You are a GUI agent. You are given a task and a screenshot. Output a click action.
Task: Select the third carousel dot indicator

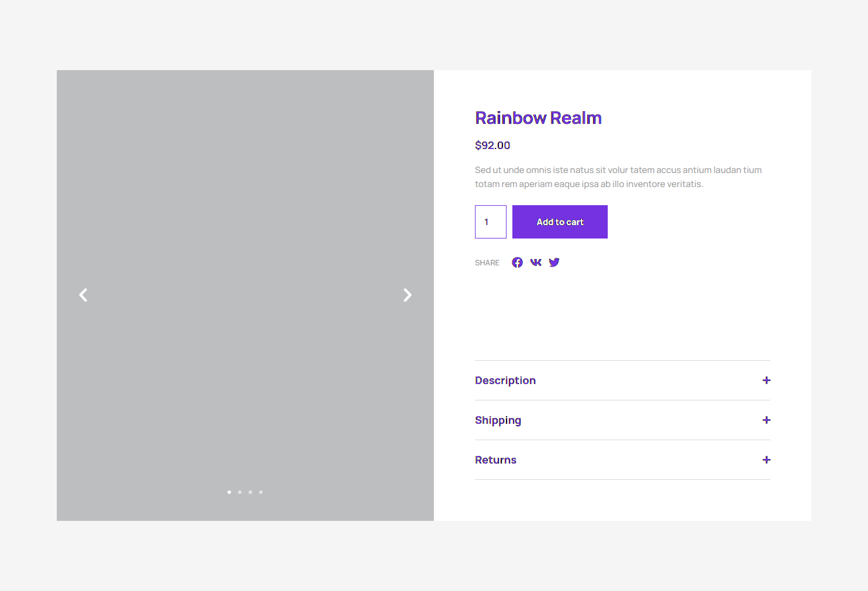tap(250, 492)
